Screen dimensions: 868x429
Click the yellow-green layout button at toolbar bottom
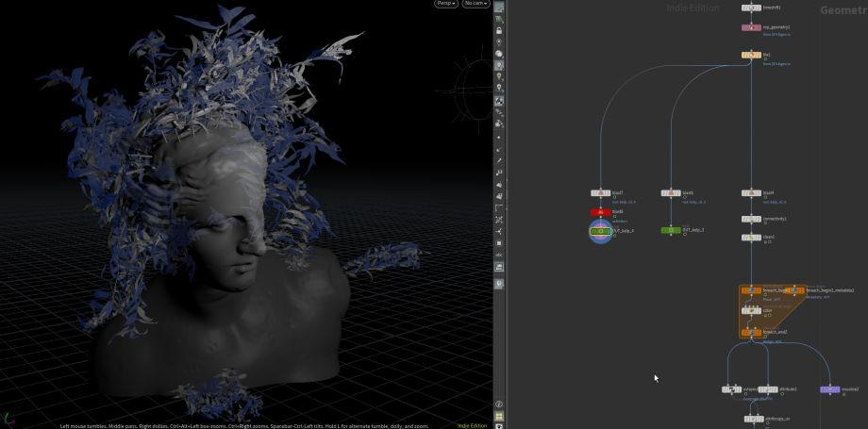click(498, 416)
